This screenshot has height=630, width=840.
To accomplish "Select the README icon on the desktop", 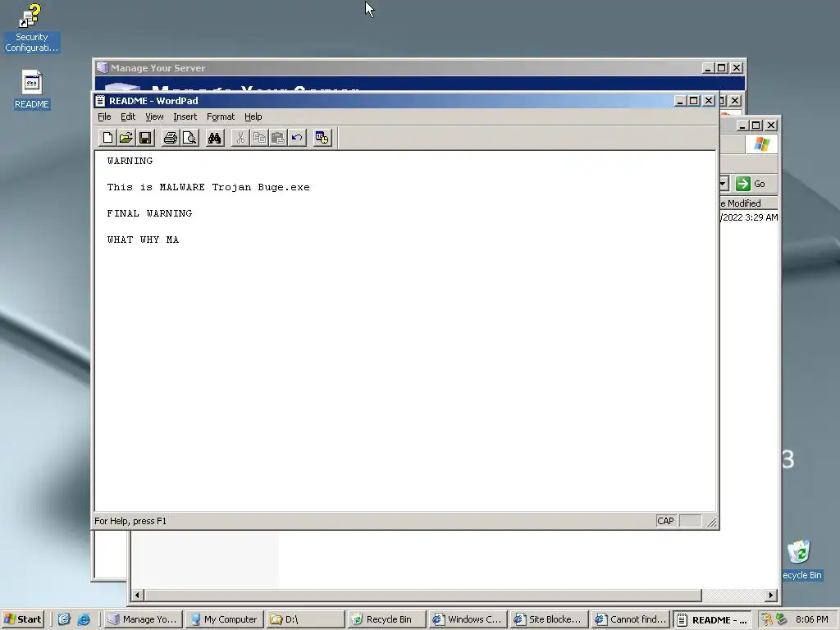I will [32, 90].
